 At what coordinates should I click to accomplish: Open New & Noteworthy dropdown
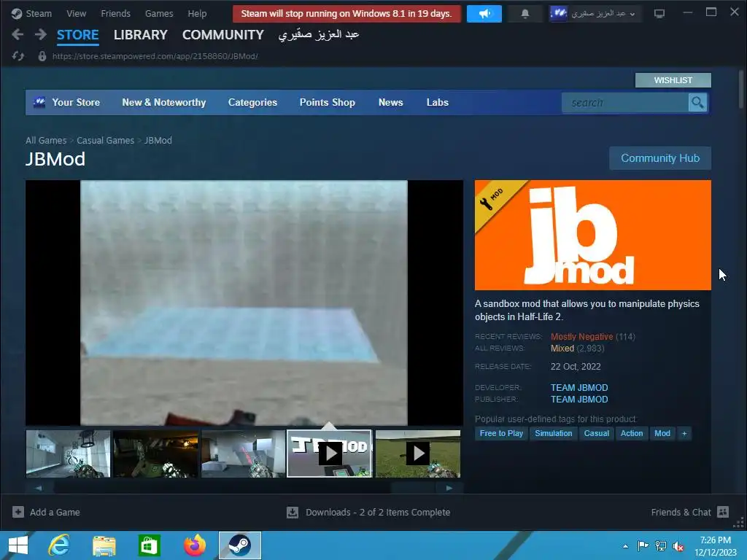coord(164,102)
